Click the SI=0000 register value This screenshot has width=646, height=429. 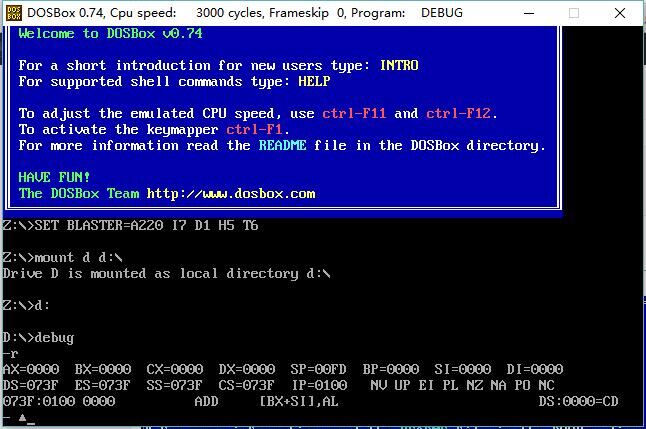point(463,369)
